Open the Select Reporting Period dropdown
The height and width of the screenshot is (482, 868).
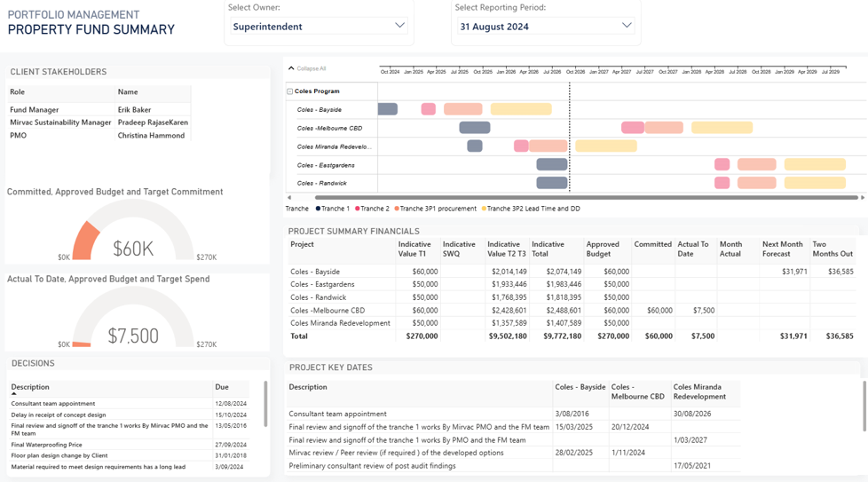[546, 26]
